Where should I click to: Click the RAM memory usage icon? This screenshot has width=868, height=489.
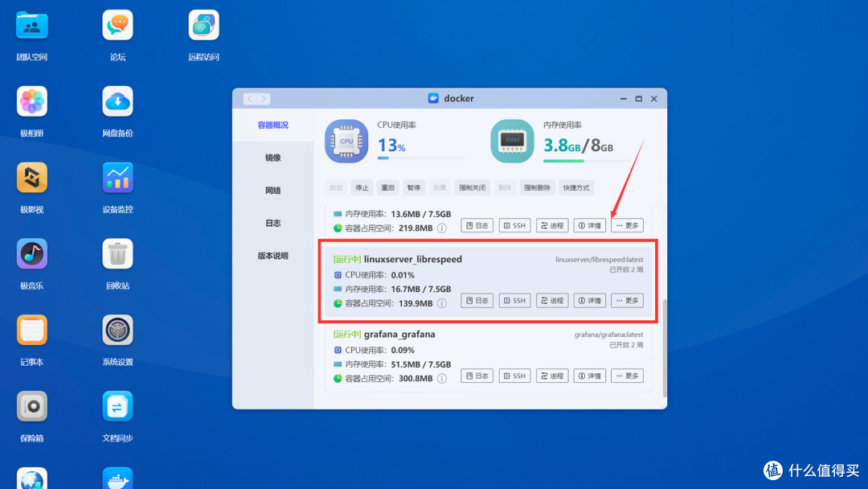tap(512, 142)
